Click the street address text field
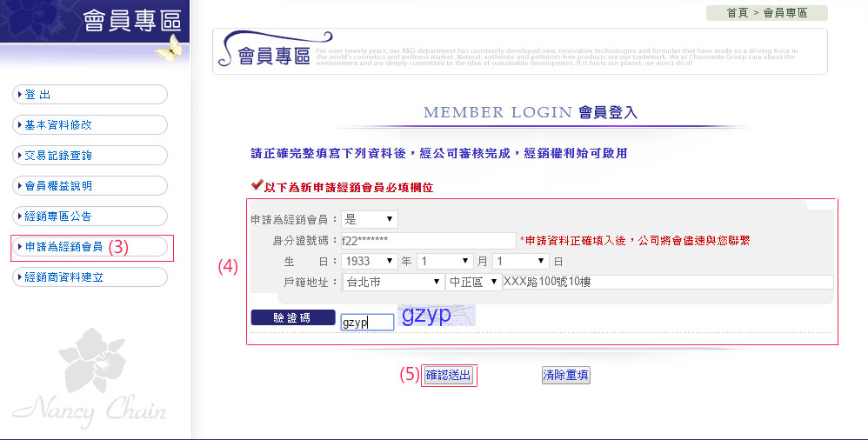The width and height of the screenshot is (868, 440). click(667, 283)
